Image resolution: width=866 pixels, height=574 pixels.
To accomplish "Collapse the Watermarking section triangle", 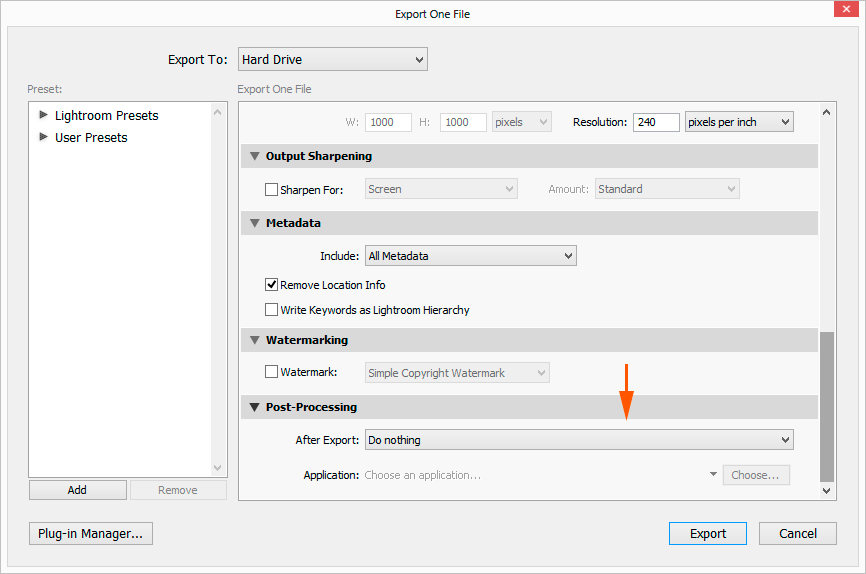I will [x=254, y=340].
